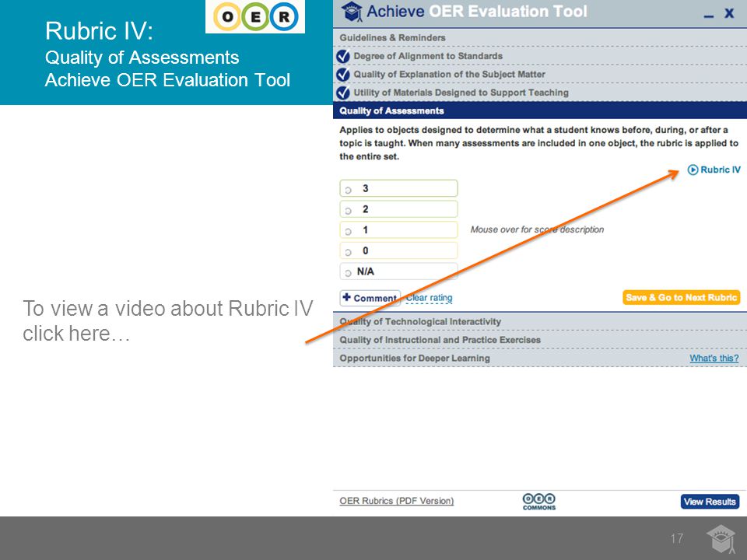The height and width of the screenshot is (560, 747).
Task: Expand Quality of Technological Interactivity section
Action: 540,321
